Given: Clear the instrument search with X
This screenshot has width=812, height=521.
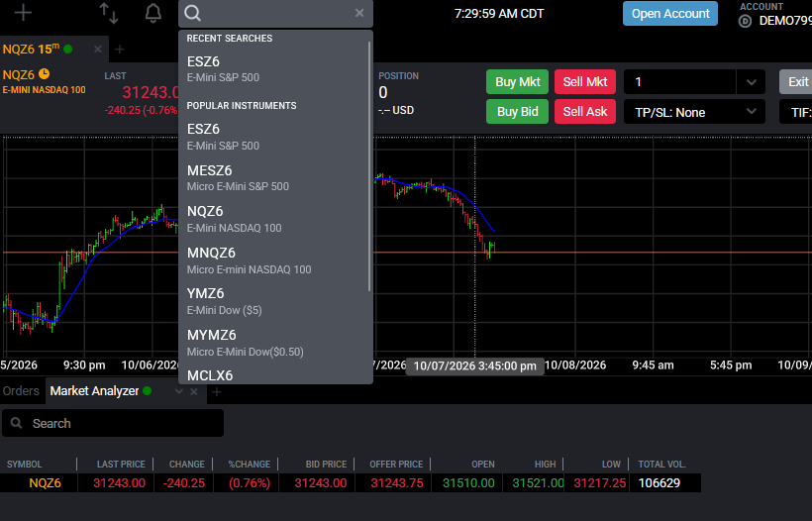Looking at the screenshot, I should (359, 13).
